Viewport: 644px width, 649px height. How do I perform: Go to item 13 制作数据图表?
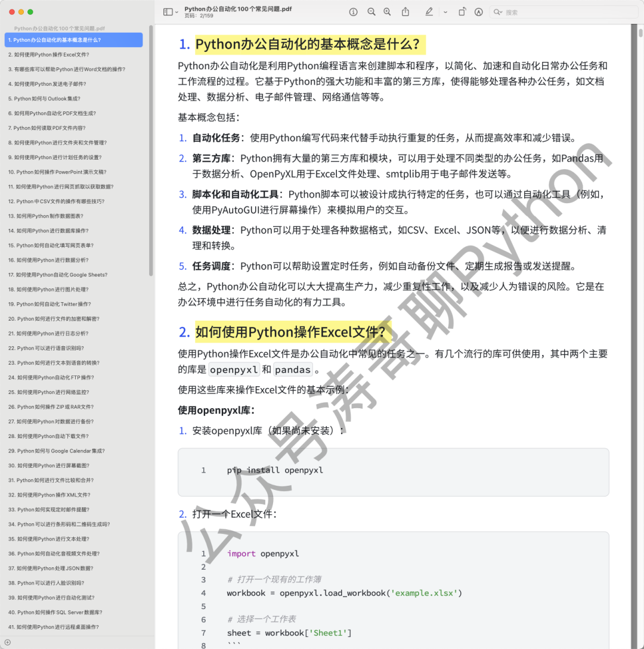(x=74, y=216)
